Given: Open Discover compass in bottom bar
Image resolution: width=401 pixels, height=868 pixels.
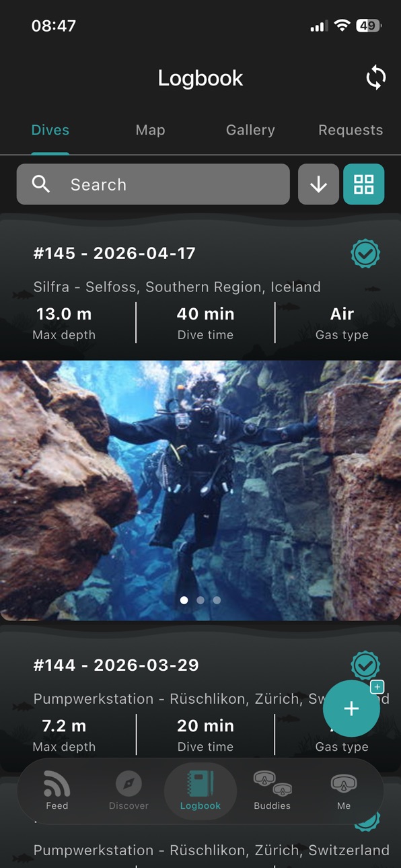Looking at the screenshot, I should tap(129, 791).
